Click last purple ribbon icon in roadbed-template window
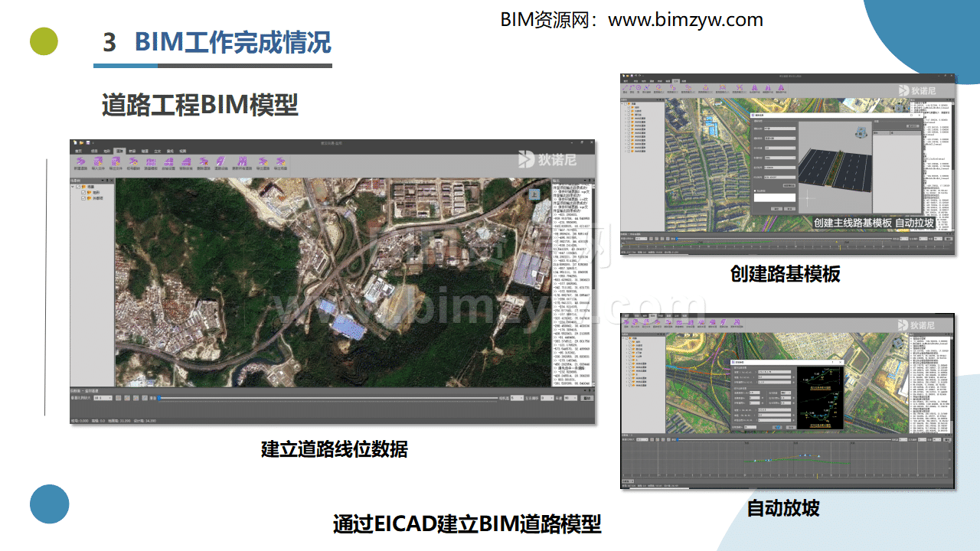This screenshot has height=551, width=980. [780, 88]
